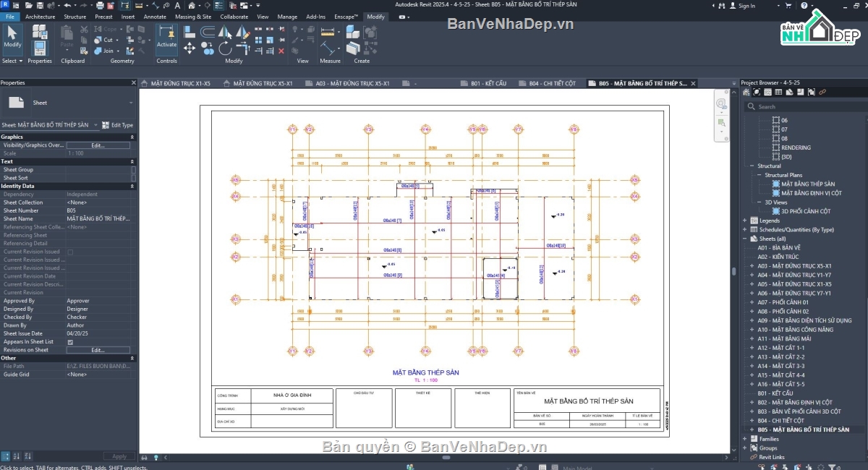The image size is (868, 470).
Task: Collapse the Structural Plans tree node
Action: coord(760,175)
